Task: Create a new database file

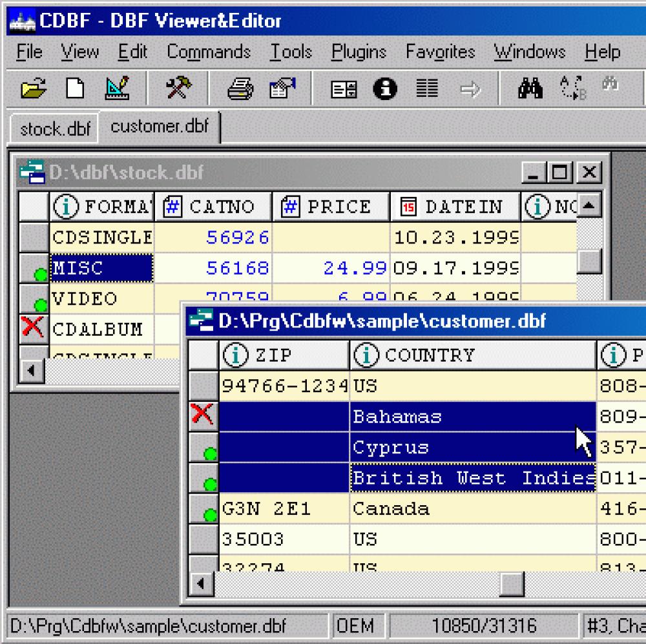Action: [x=75, y=88]
